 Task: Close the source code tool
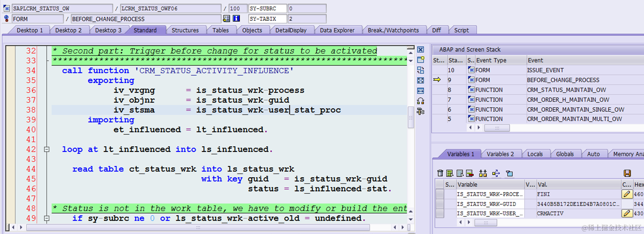[x=421, y=49]
